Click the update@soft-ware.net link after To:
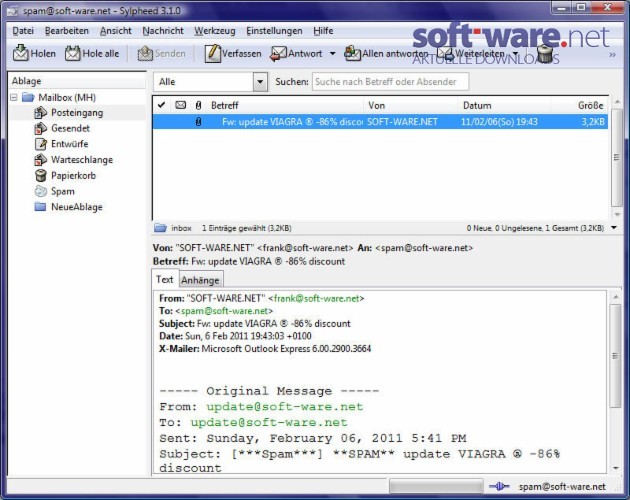Image resolution: width=630 pixels, height=500 pixels. coord(269,422)
